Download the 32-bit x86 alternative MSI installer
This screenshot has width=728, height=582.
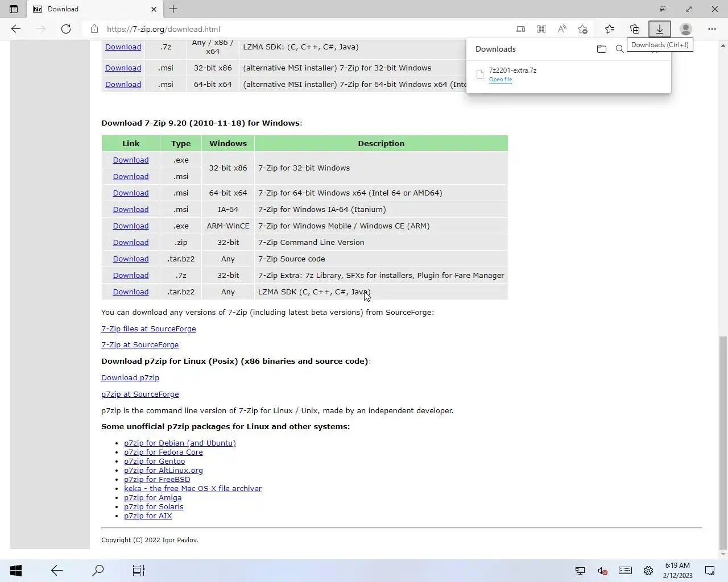click(123, 68)
